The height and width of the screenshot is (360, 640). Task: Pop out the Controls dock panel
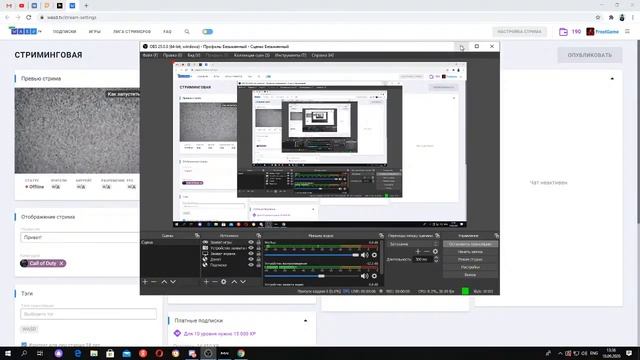(x=496, y=236)
